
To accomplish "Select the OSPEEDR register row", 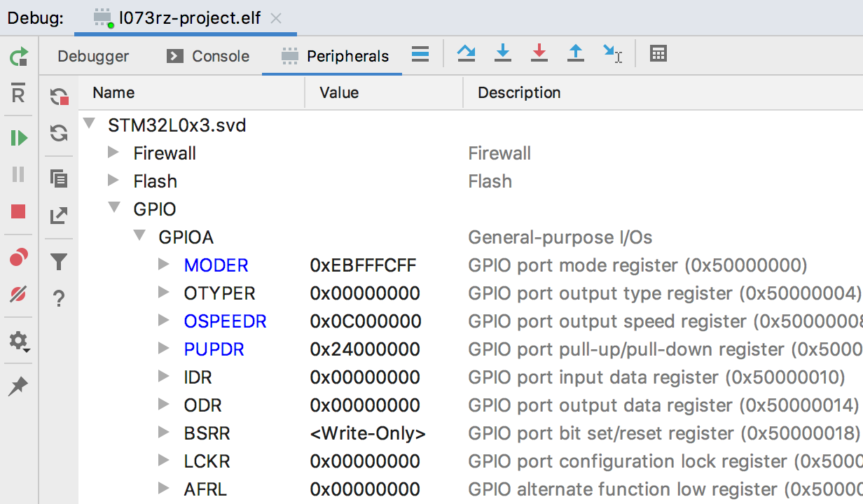I will point(225,321).
